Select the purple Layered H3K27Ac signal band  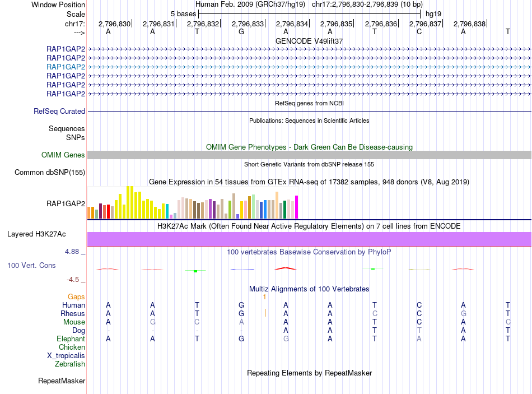tap(309, 239)
